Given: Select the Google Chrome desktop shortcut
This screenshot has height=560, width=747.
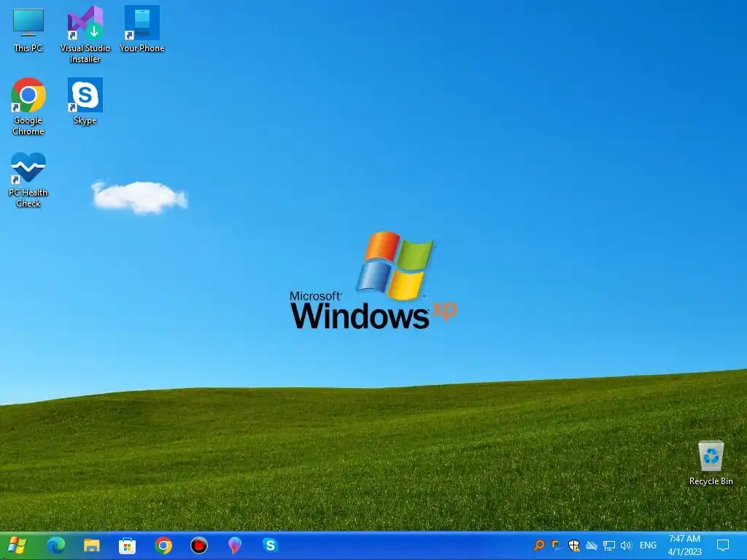Looking at the screenshot, I should coord(28,106).
